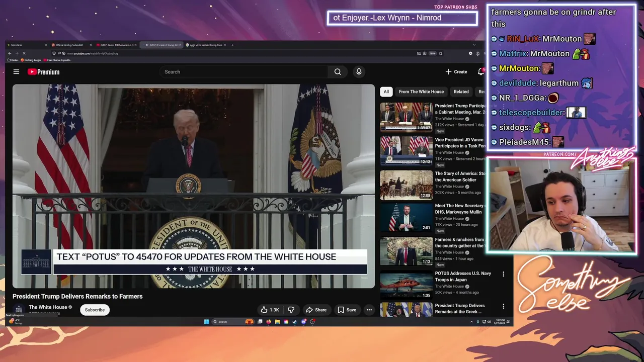Image resolution: width=644 pixels, height=362 pixels.
Task: Open The Story of America thumbnail
Action: pyautogui.click(x=406, y=185)
